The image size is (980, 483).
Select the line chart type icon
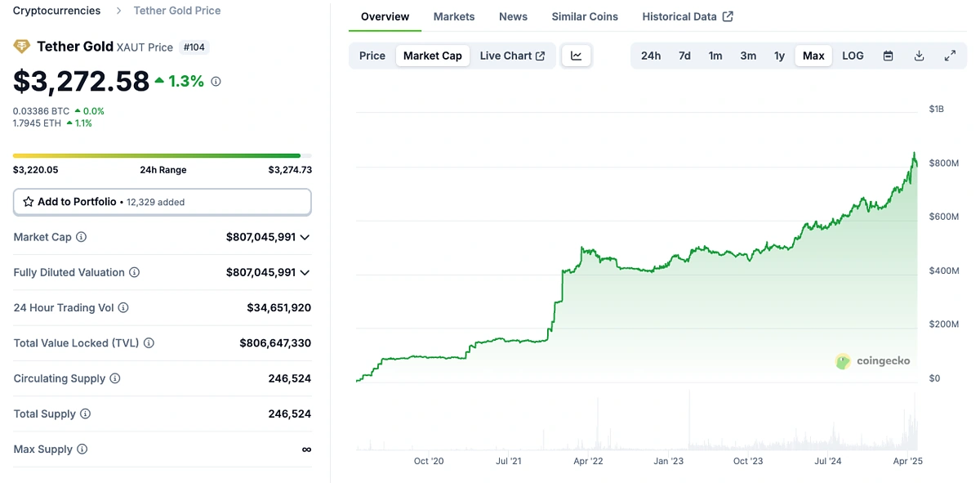point(577,56)
